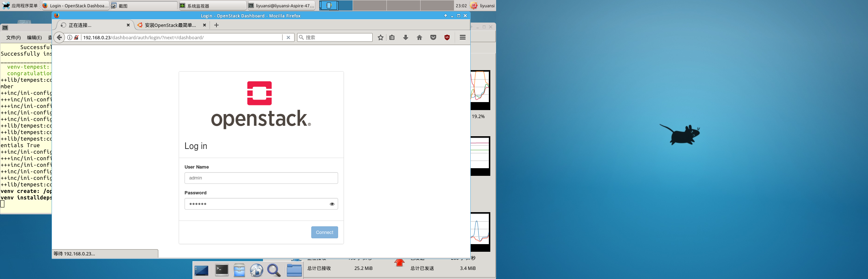
Task: Show bookmarks list icon in Firefox toolbar
Action: coord(392,37)
